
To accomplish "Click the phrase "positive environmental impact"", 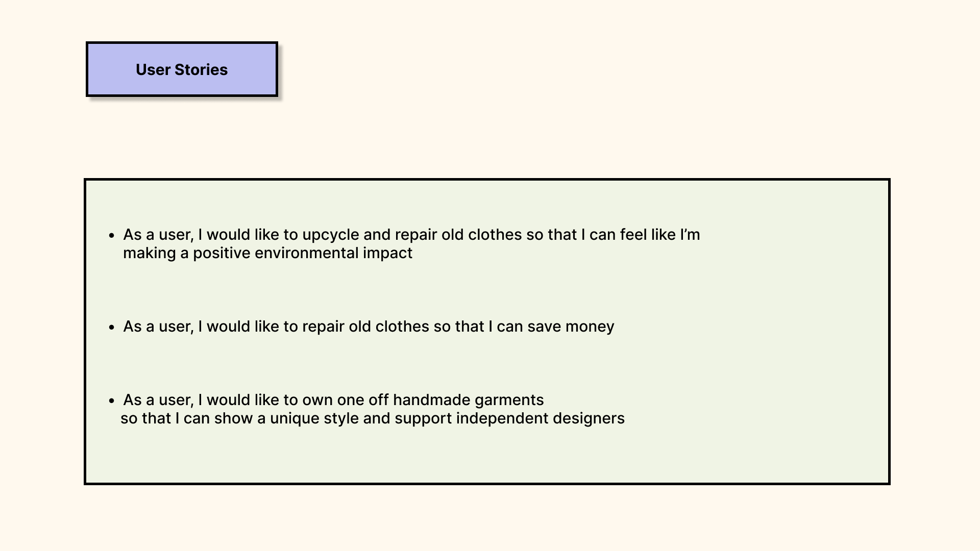I will pyautogui.click(x=302, y=253).
